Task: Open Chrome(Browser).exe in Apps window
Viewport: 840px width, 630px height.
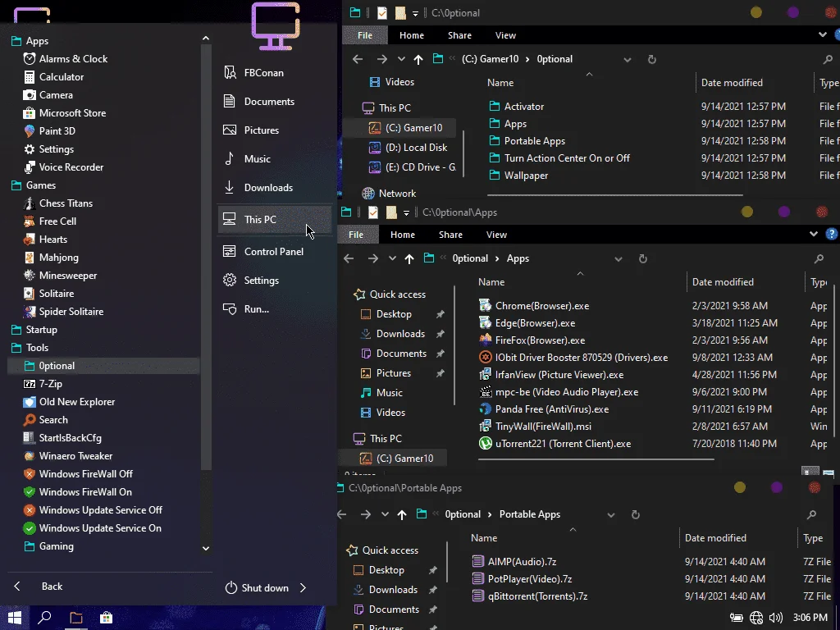Action: pos(541,306)
